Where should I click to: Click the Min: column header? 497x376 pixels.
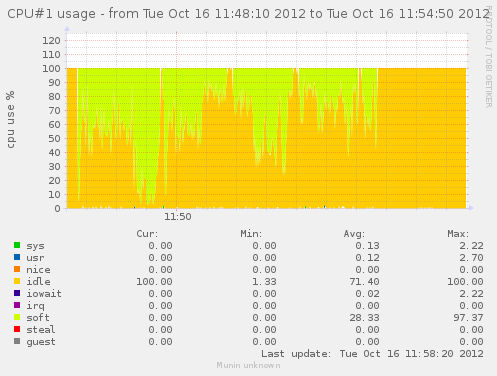coord(251,234)
